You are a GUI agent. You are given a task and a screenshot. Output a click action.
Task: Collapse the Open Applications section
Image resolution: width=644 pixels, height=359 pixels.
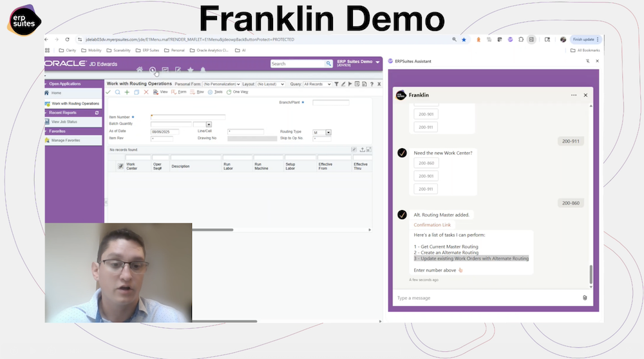46,84
